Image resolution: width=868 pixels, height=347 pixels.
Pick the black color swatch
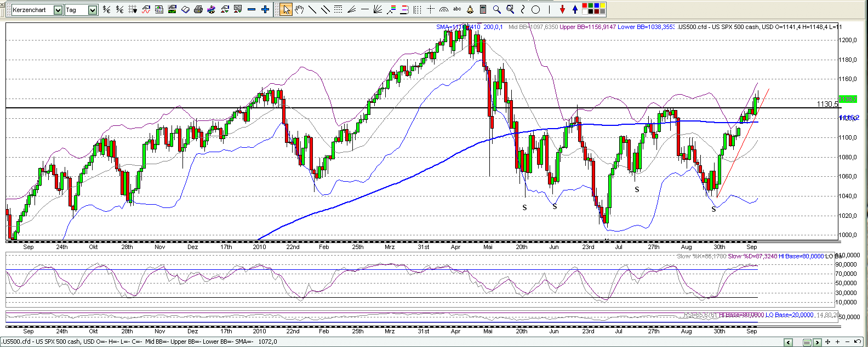pyautogui.click(x=590, y=11)
